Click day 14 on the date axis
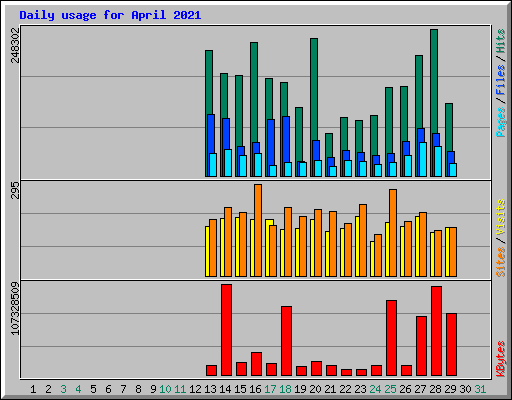Image resolution: width=512 pixels, height=400 pixels. tap(225, 389)
